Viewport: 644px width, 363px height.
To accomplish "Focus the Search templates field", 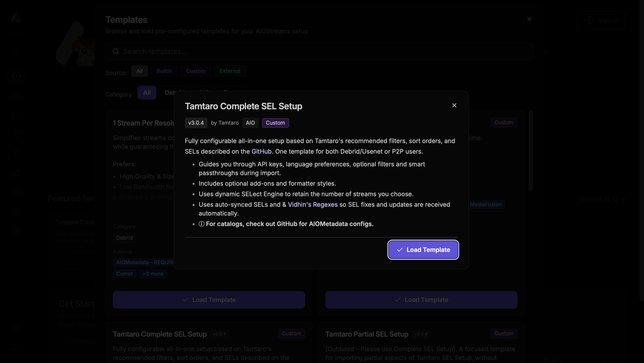I will 319,52.
